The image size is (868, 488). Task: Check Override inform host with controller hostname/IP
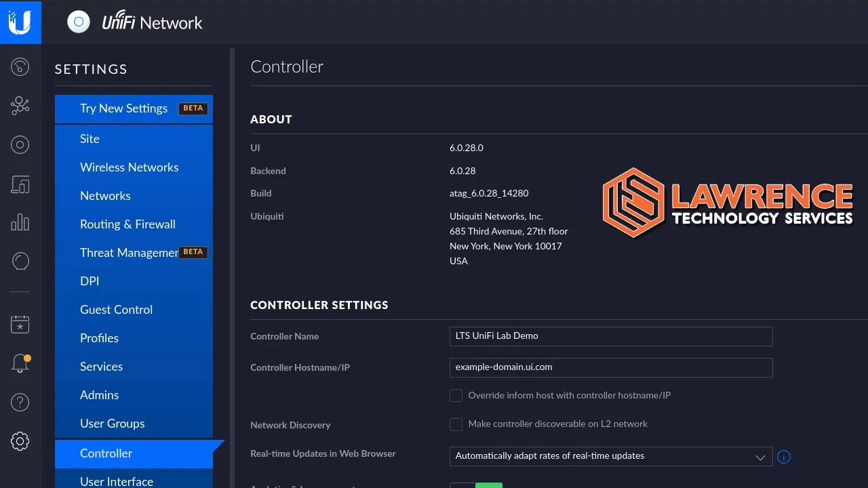(x=456, y=395)
